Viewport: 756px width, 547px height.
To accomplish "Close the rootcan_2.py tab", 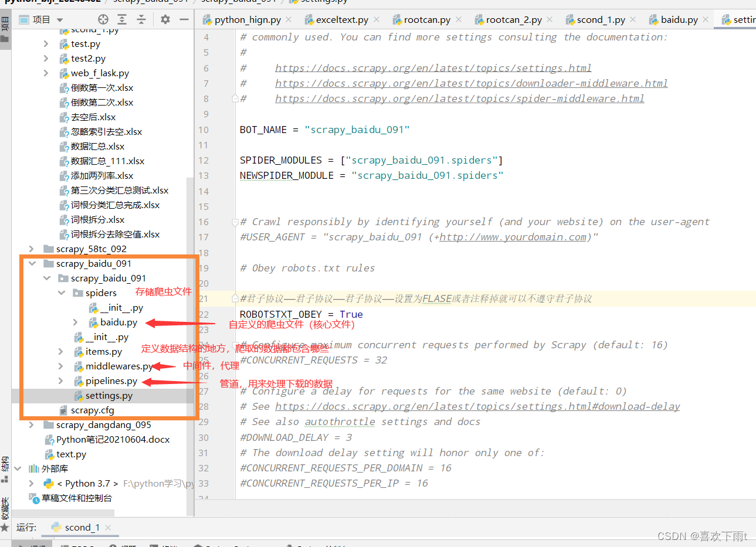I will [550, 19].
